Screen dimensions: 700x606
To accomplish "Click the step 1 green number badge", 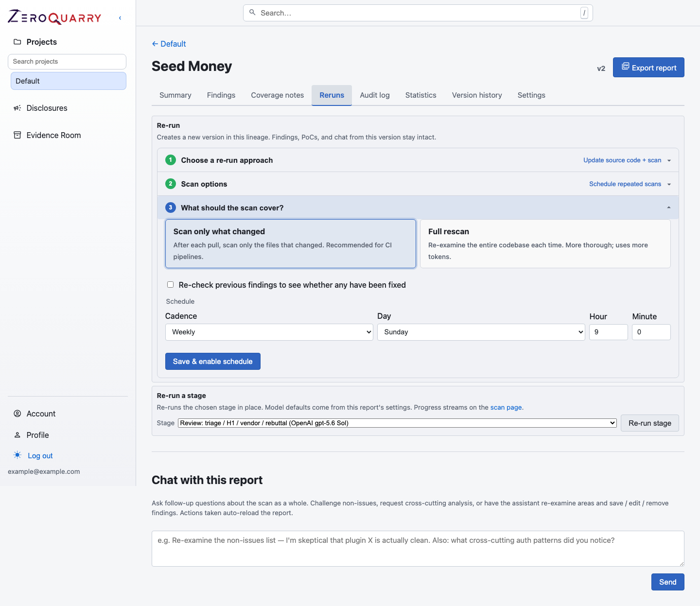I will click(x=171, y=160).
